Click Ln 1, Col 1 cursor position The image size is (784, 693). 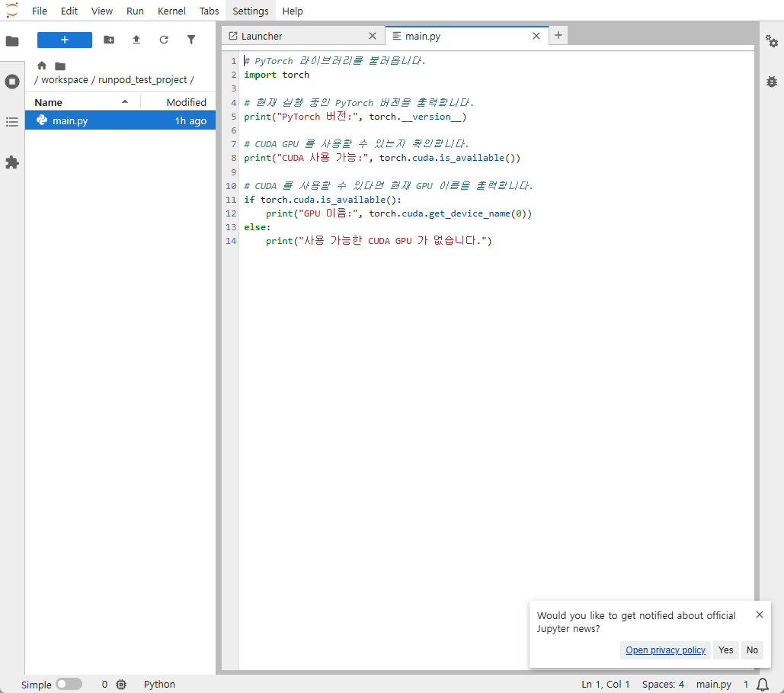click(606, 684)
